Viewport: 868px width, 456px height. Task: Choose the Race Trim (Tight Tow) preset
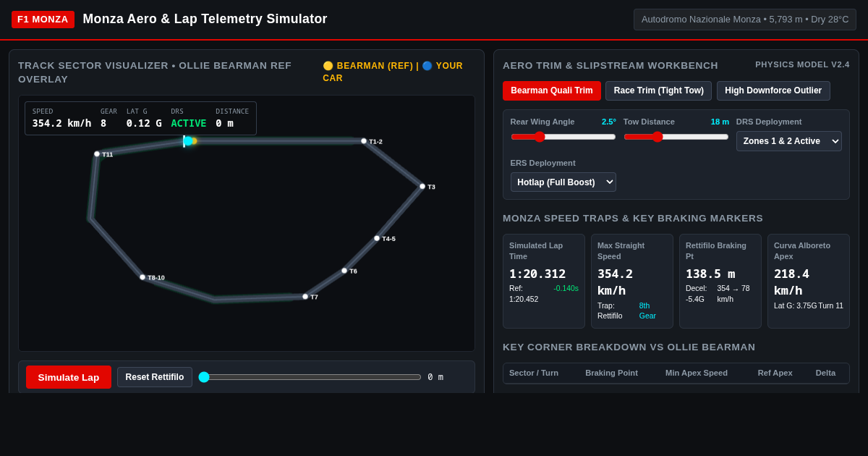point(659,90)
